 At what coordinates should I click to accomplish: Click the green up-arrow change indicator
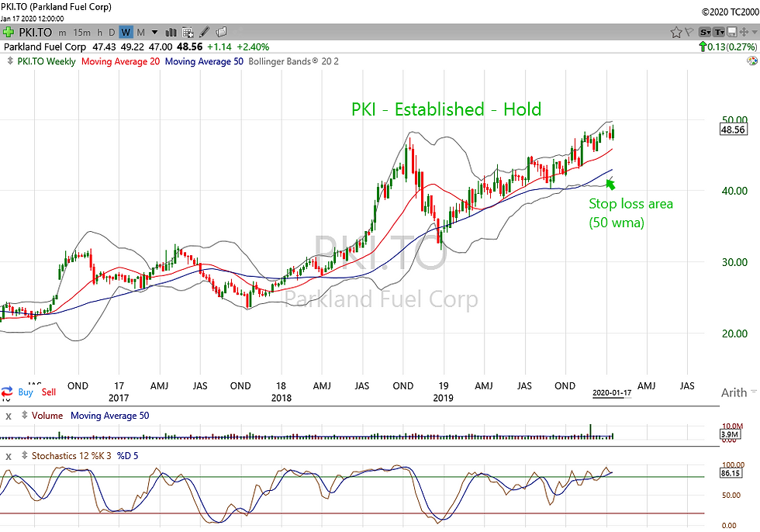pyautogui.click(x=703, y=47)
